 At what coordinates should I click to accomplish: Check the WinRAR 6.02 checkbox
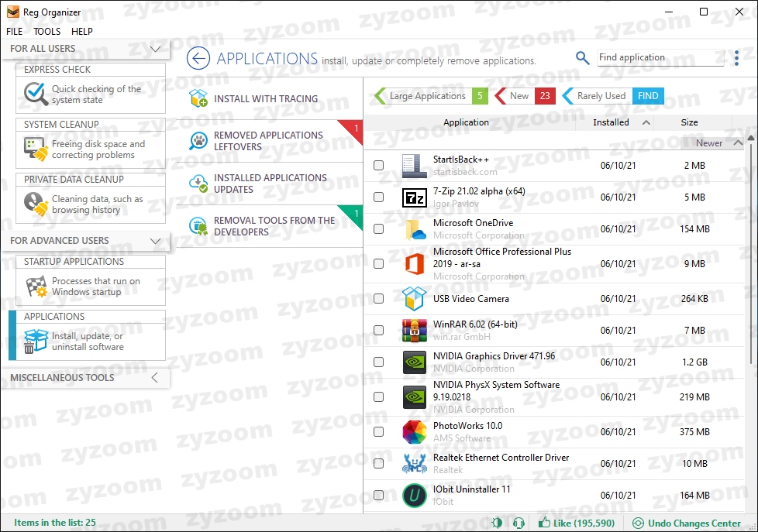[x=378, y=331]
